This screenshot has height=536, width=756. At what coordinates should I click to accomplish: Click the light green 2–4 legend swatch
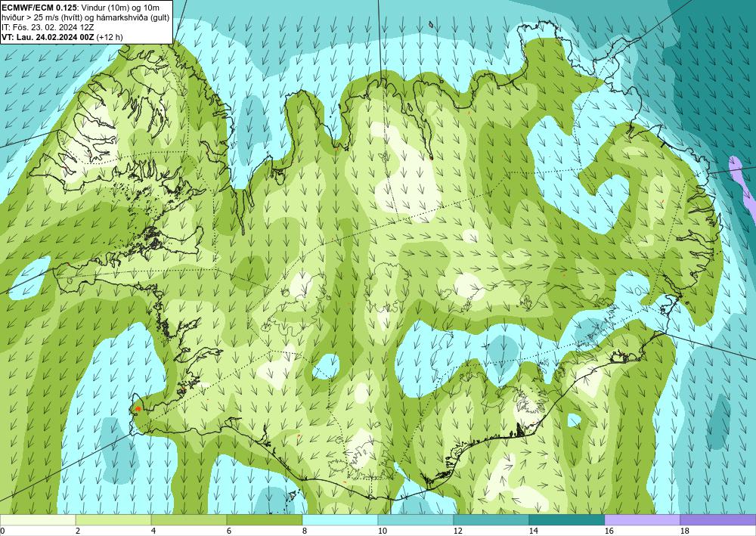coord(113,520)
